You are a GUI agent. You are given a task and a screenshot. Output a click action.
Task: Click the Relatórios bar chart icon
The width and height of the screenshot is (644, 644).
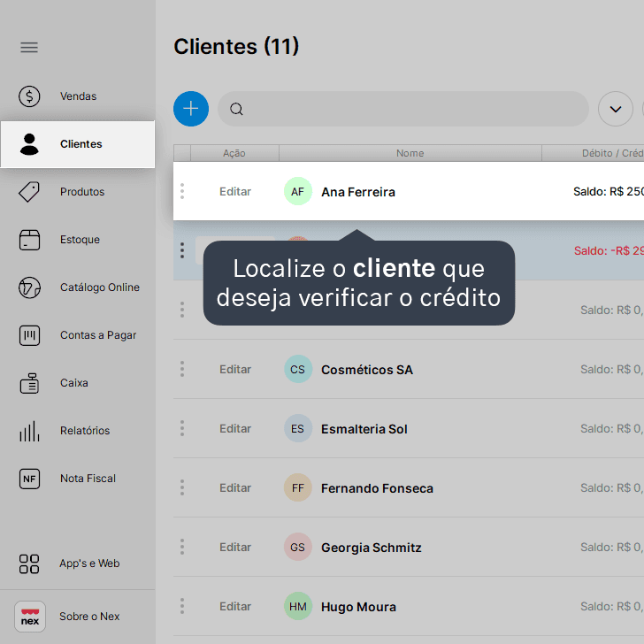pyautogui.click(x=29, y=431)
